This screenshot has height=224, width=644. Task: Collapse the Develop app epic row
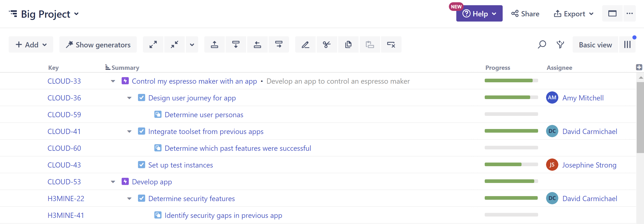pos(113,182)
